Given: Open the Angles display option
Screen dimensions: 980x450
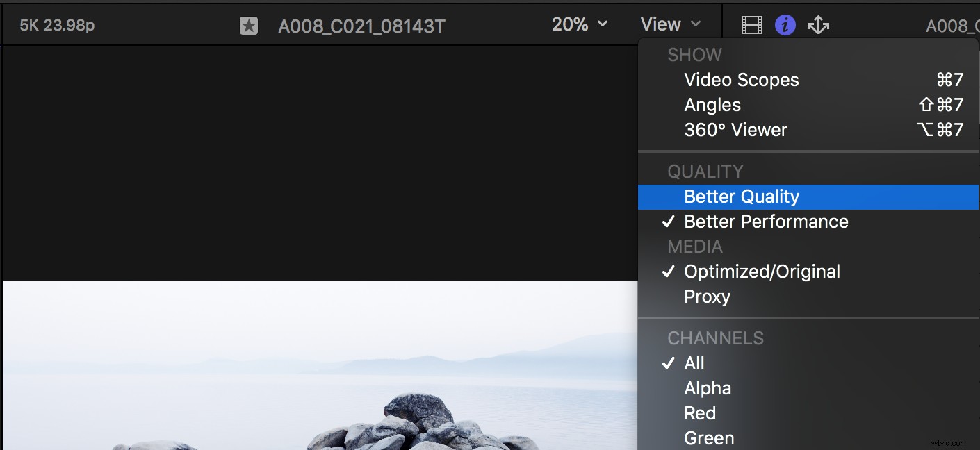Looking at the screenshot, I should tap(712, 105).
